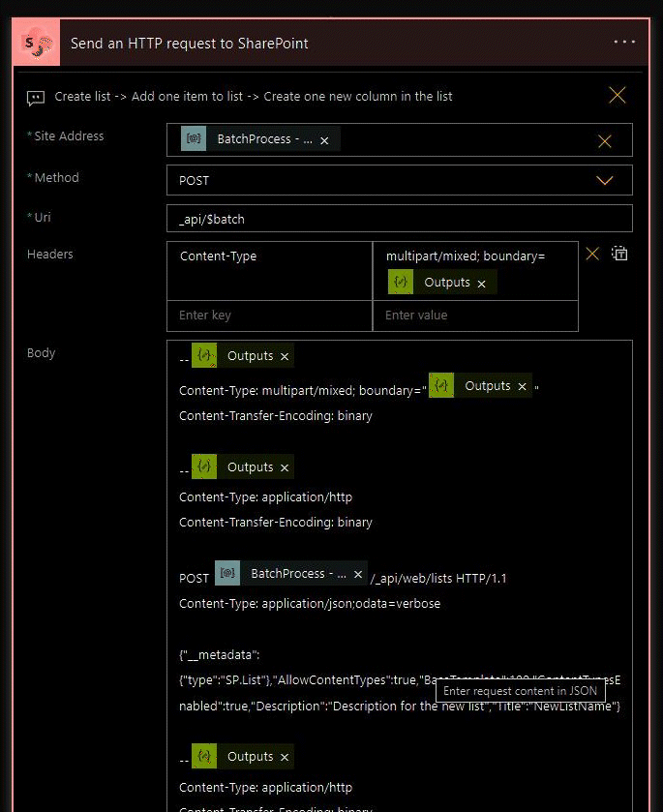Click the Site Address label
Screen dimensions: 663x812
[x=69, y=136]
